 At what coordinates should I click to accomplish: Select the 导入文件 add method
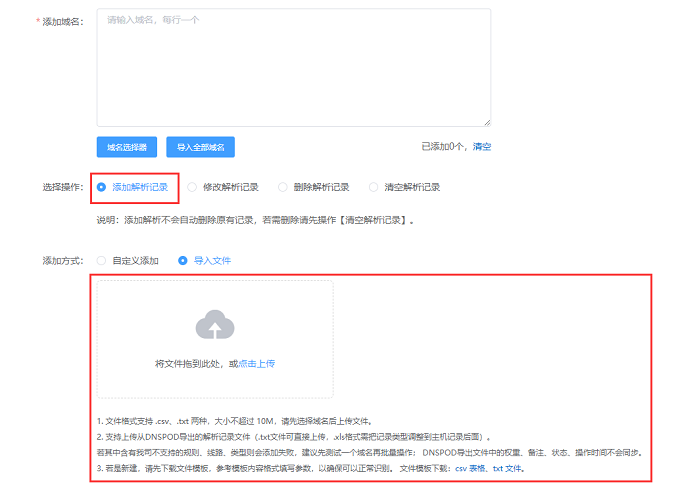pos(183,261)
